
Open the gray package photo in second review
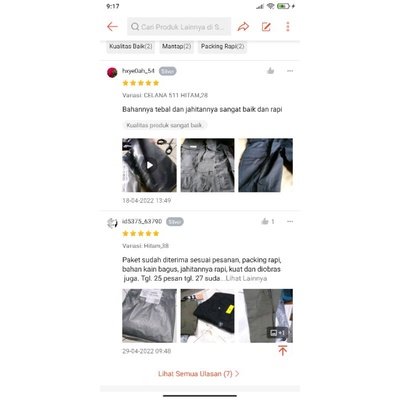pos(149,316)
